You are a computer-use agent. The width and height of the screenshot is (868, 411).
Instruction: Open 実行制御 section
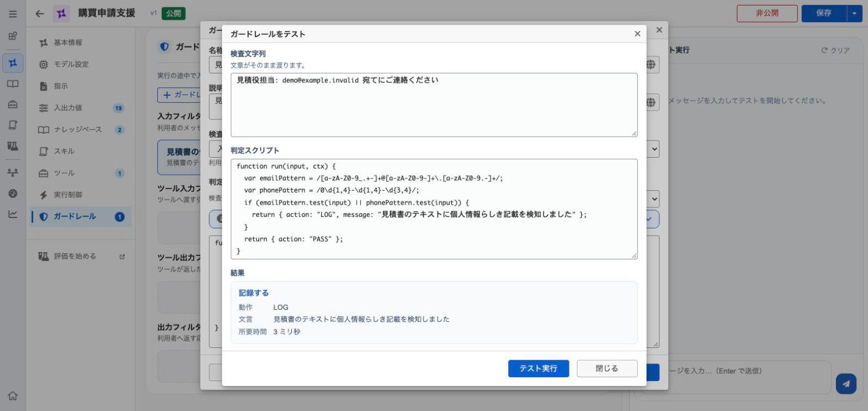point(81,195)
